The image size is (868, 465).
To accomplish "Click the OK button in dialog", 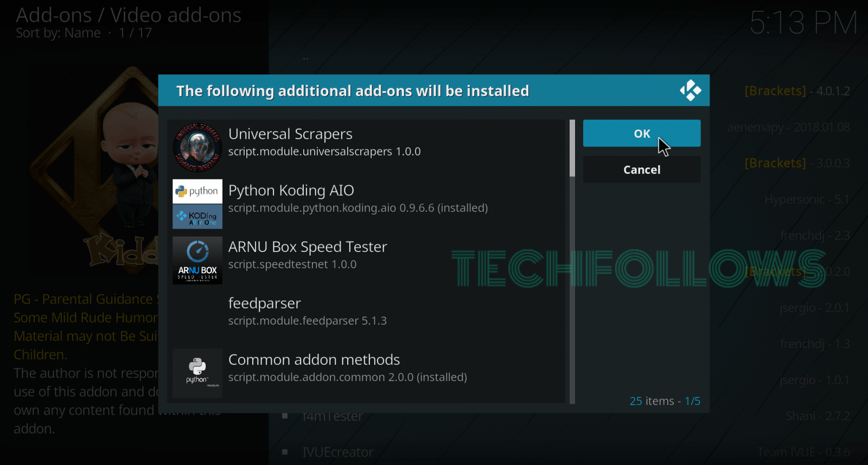I will point(642,133).
